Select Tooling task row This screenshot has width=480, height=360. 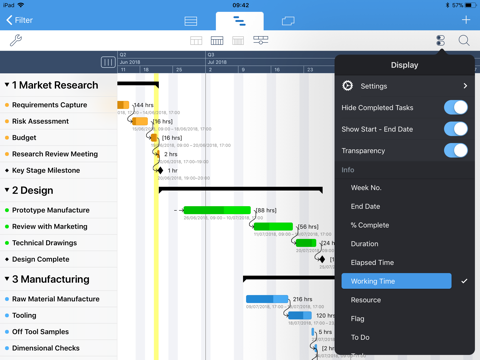coord(59,315)
